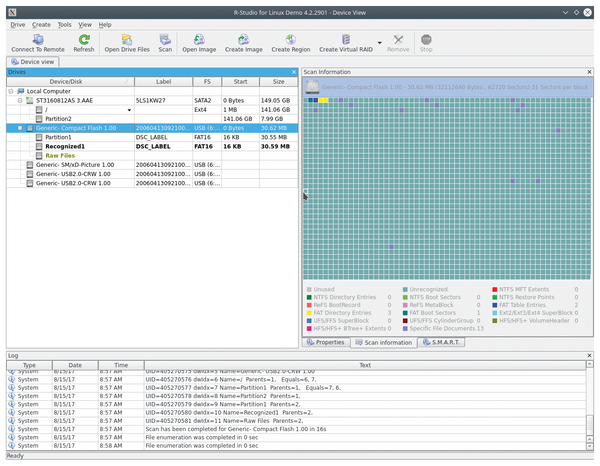The width and height of the screenshot is (600, 466).
Task: Sort by the FS column header
Action: (207, 82)
